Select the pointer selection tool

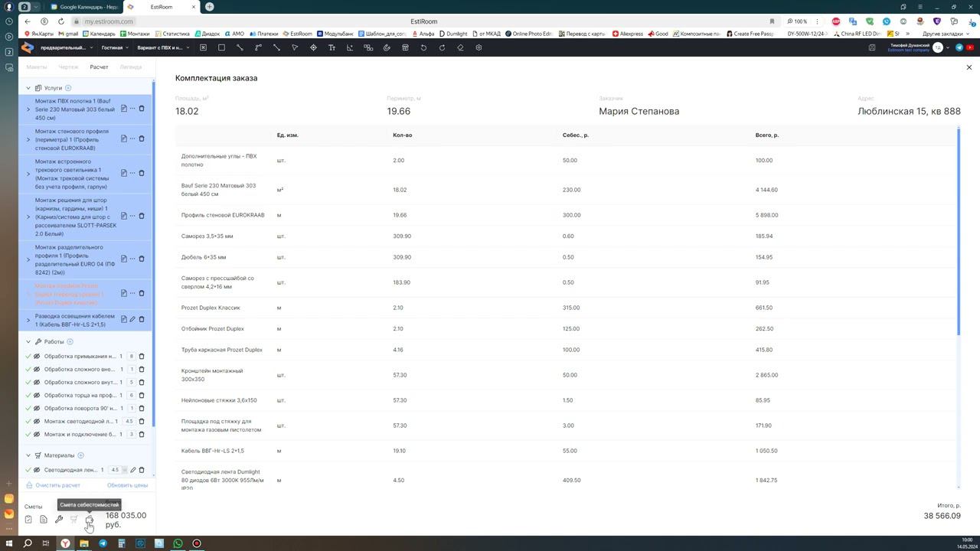pyautogui.click(x=295, y=47)
